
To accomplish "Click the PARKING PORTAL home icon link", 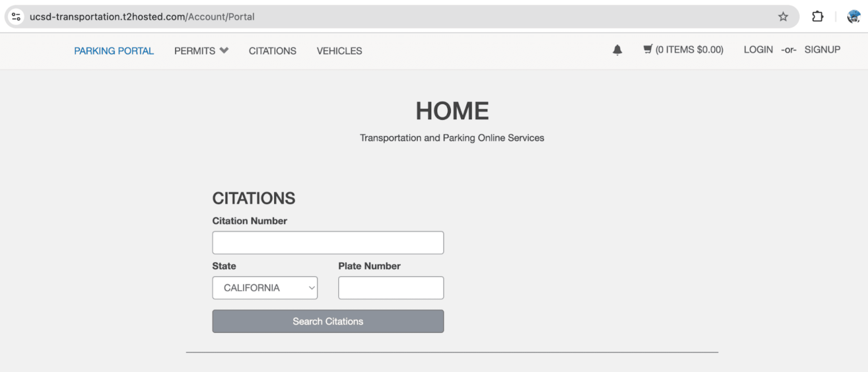I will 114,50.
